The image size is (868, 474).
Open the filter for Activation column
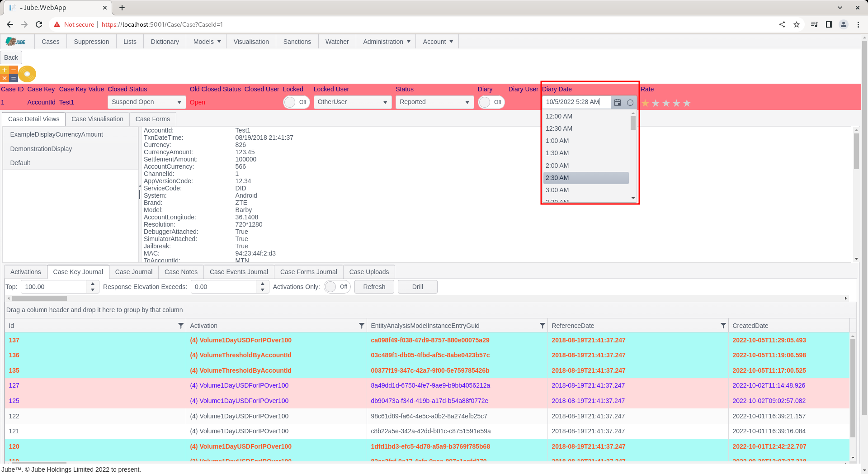[362, 326]
